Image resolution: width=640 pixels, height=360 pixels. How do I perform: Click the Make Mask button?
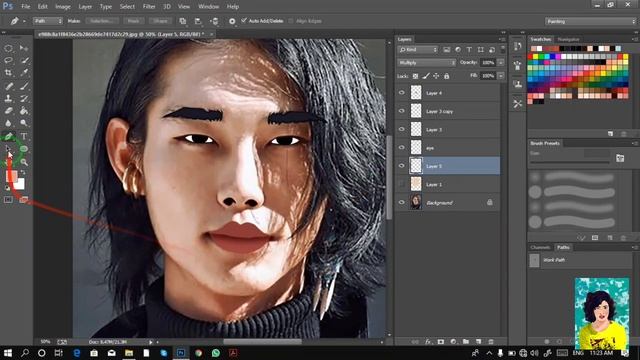click(133, 21)
